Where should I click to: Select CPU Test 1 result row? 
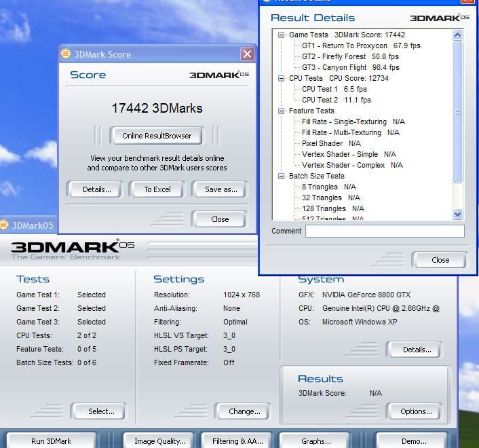[334, 89]
